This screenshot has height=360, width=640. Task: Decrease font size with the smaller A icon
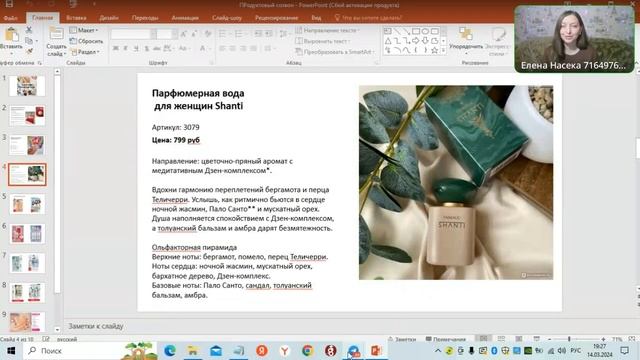pyautogui.click(x=193, y=34)
